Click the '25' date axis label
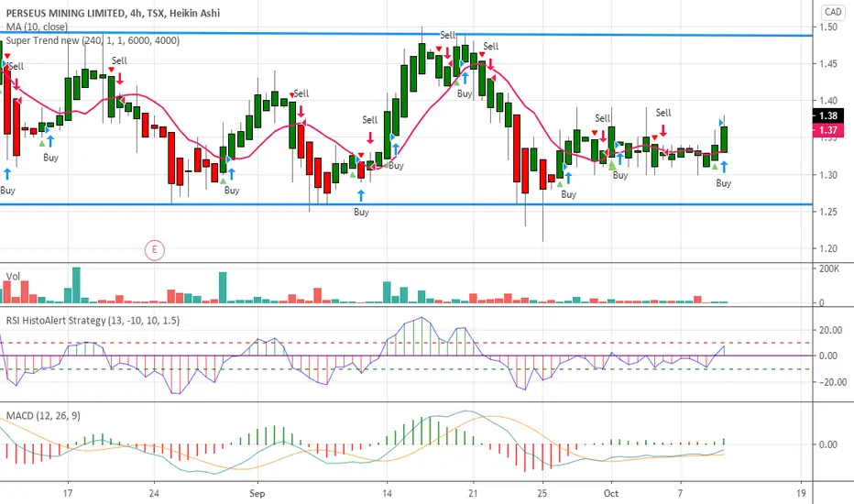This screenshot has height=504, width=854. click(542, 493)
